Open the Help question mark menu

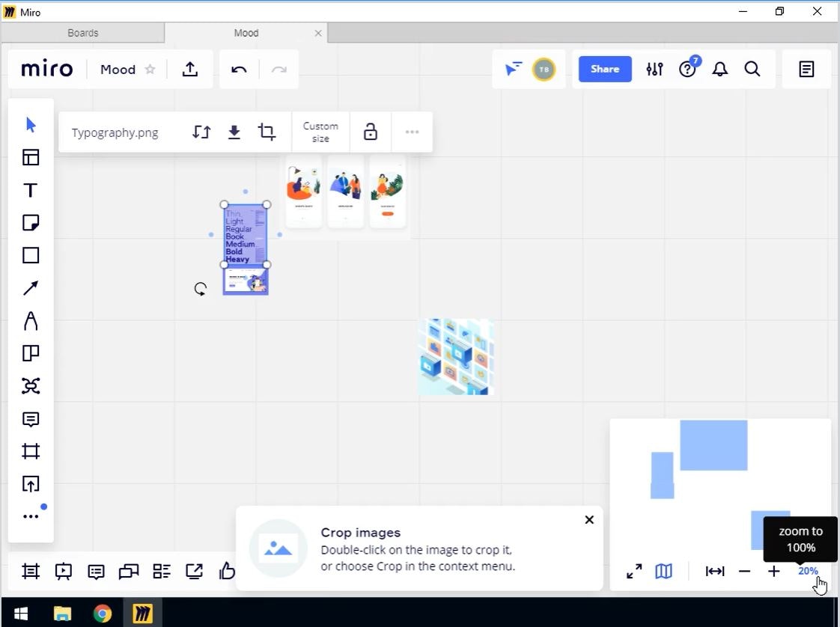coord(687,69)
